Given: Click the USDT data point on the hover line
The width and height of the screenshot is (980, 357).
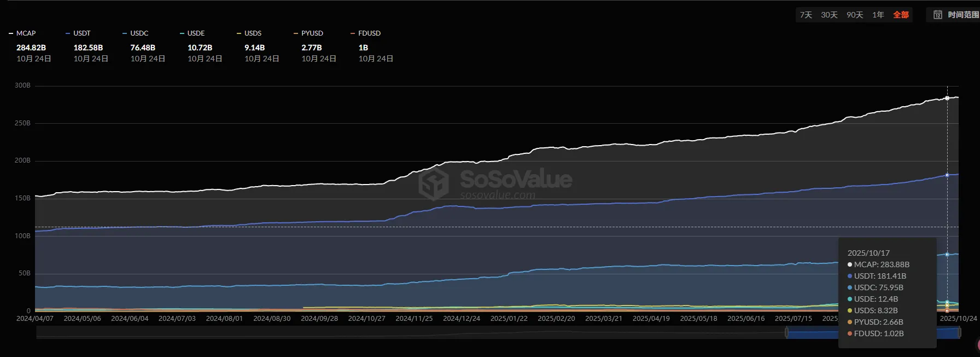Looking at the screenshot, I should [x=947, y=175].
